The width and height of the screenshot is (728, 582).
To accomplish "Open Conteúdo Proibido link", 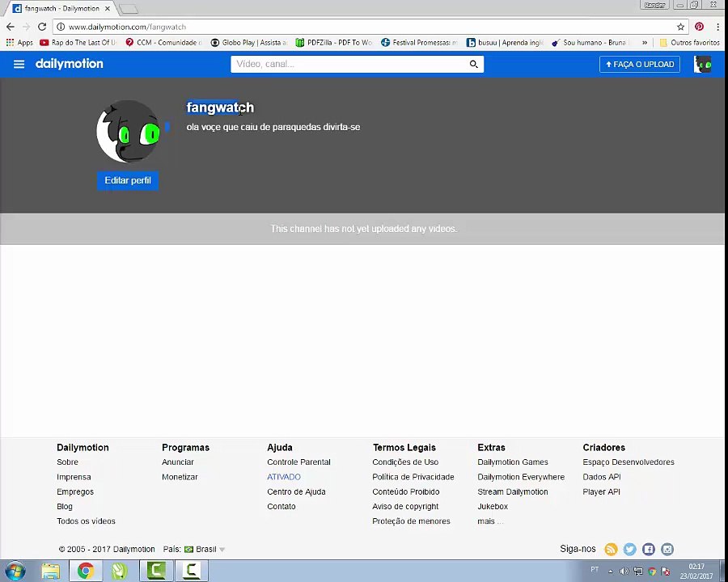I will tap(406, 491).
